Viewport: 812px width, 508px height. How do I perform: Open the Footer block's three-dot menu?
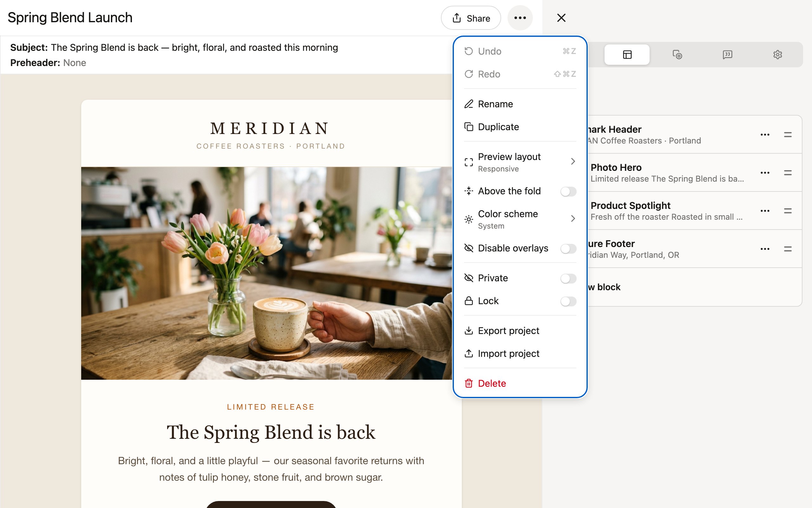tap(765, 249)
